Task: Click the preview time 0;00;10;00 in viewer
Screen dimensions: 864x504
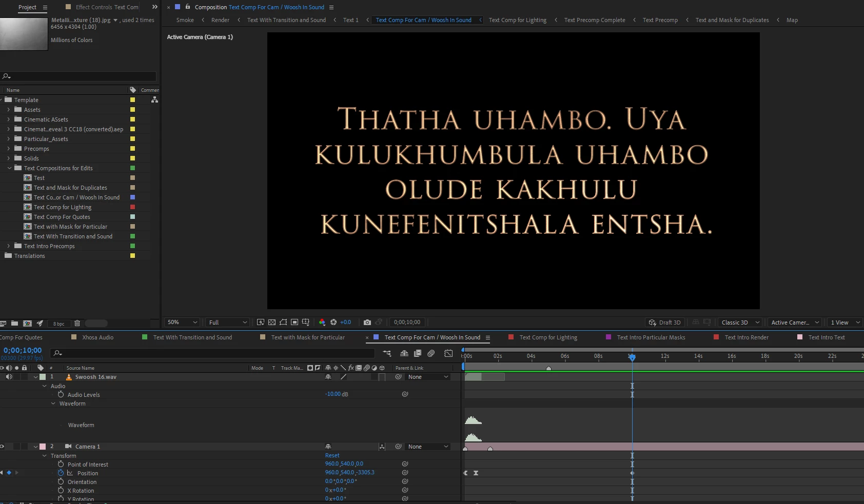Action: 407,322
